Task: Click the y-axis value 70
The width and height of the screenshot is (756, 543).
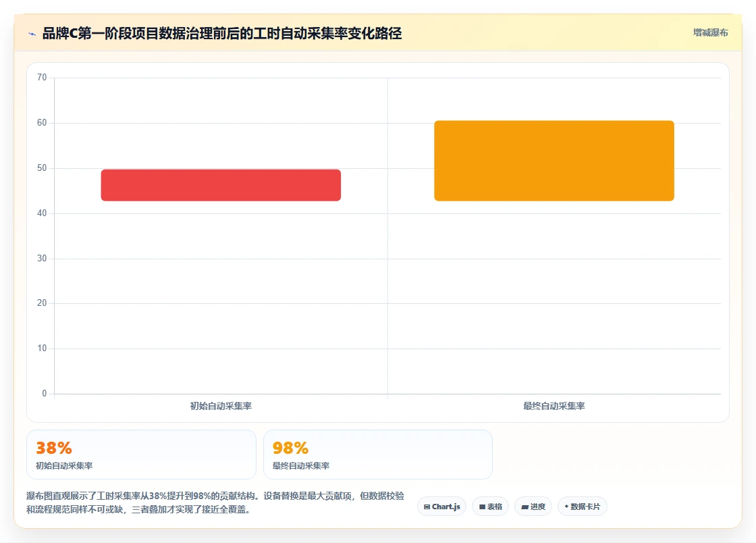Action: 42,77
